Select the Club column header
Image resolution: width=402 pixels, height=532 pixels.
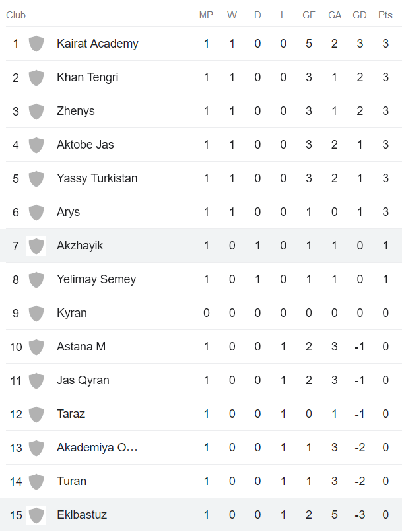tap(16, 15)
